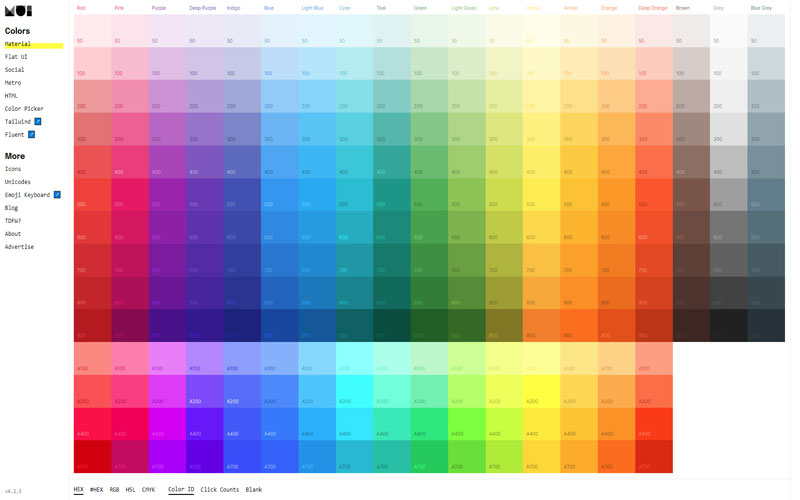Copy the Cyan A200 swatch
The width and height of the screenshot is (800, 500).
(x=355, y=391)
